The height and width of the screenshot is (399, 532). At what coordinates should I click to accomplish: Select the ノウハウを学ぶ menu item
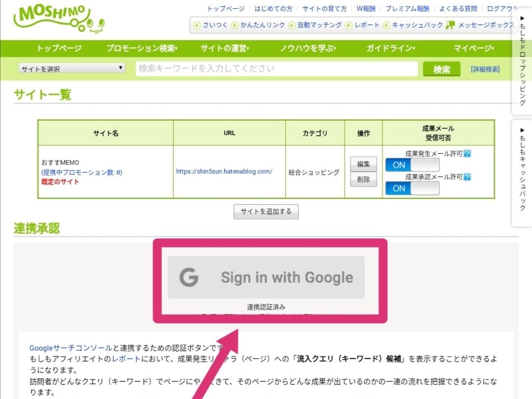tap(306, 48)
